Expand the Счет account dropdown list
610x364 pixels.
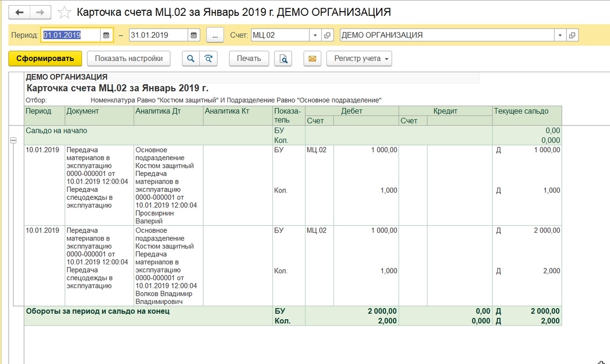315,36
